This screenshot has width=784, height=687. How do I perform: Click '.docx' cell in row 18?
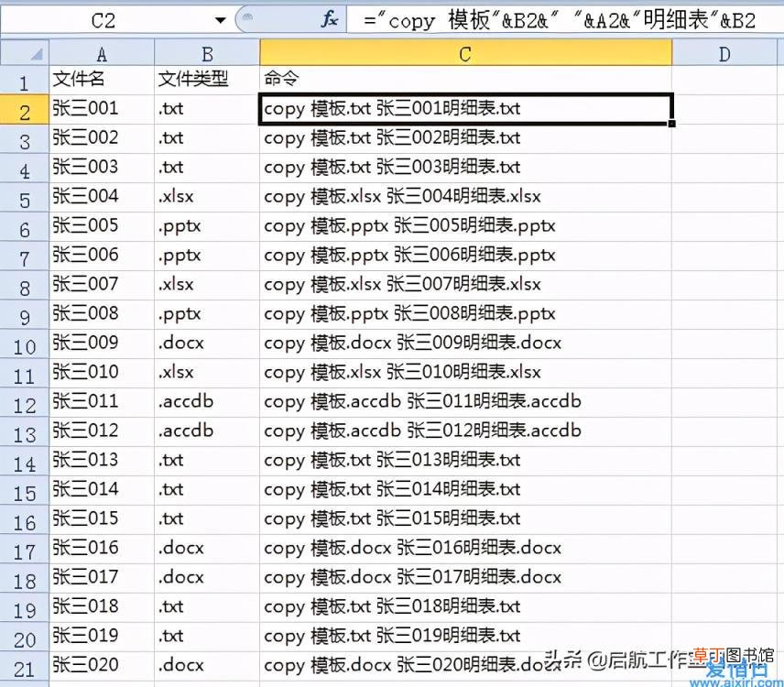(207, 578)
